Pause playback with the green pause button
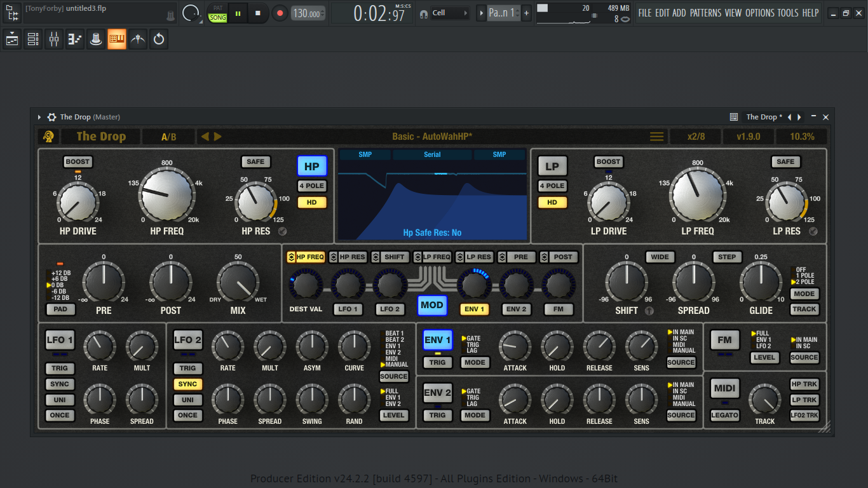Image resolution: width=868 pixels, height=488 pixels. coord(238,13)
